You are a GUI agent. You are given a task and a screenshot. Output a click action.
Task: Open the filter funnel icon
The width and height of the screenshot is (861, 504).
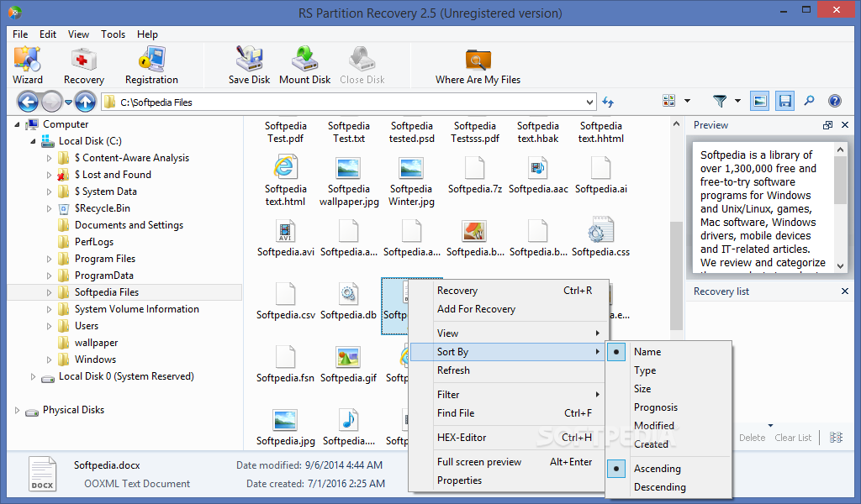[720, 101]
